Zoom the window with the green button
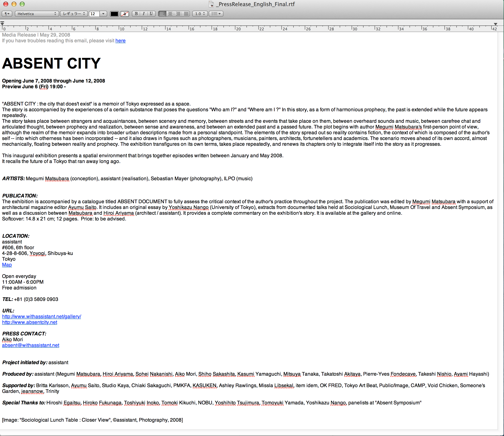Screen dimensions: 504x436 coord(22,4)
